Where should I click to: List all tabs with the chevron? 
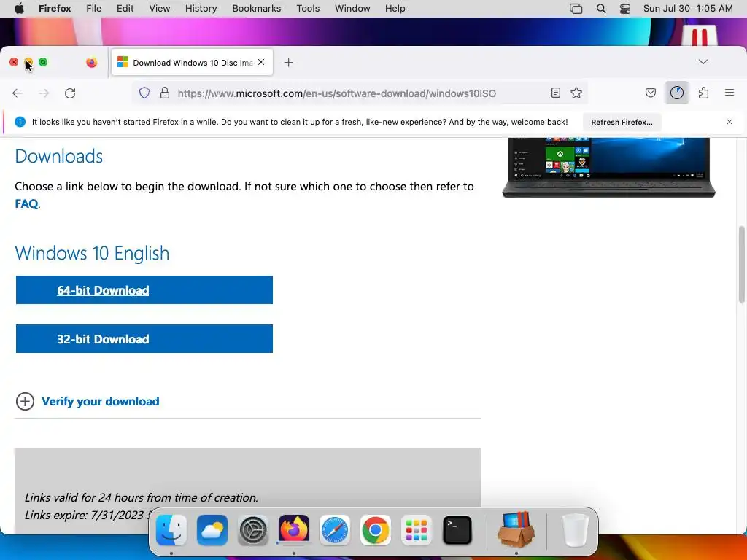coord(703,62)
